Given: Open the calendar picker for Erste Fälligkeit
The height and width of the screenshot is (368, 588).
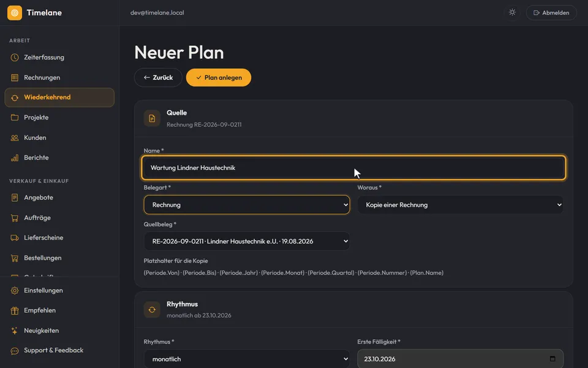Looking at the screenshot, I should (552, 359).
